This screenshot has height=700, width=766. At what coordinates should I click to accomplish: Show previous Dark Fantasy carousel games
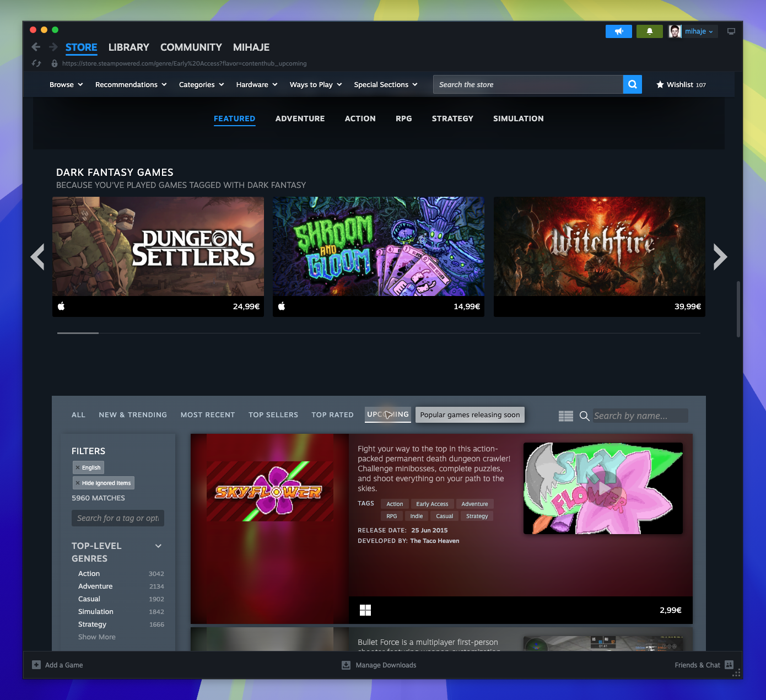[x=37, y=257]
